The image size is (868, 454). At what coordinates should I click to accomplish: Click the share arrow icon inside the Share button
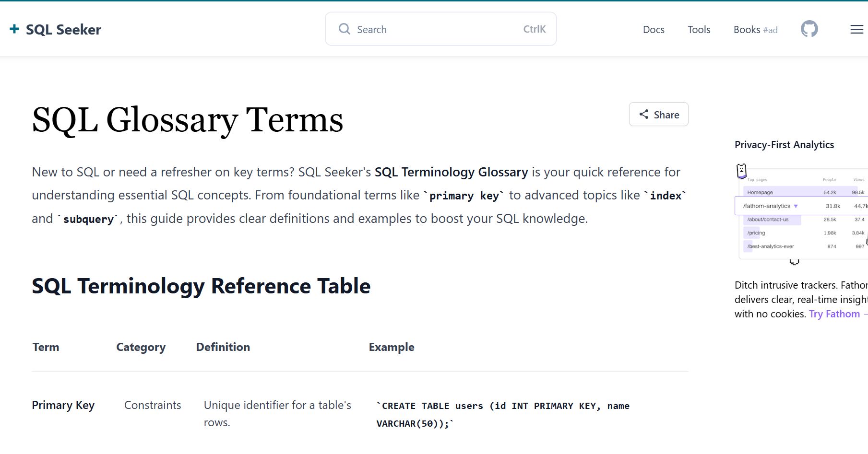coord(644,114)
